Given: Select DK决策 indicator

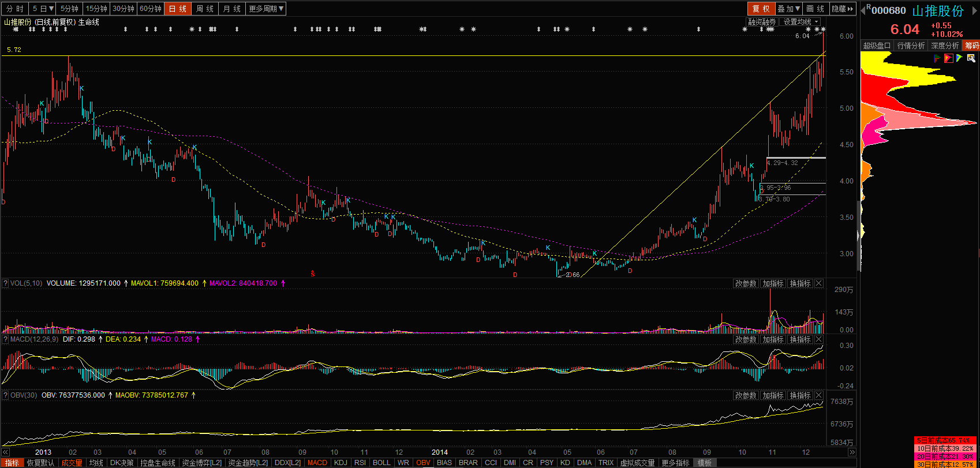Looking at the screenshot, I should [x=122, y=463].
